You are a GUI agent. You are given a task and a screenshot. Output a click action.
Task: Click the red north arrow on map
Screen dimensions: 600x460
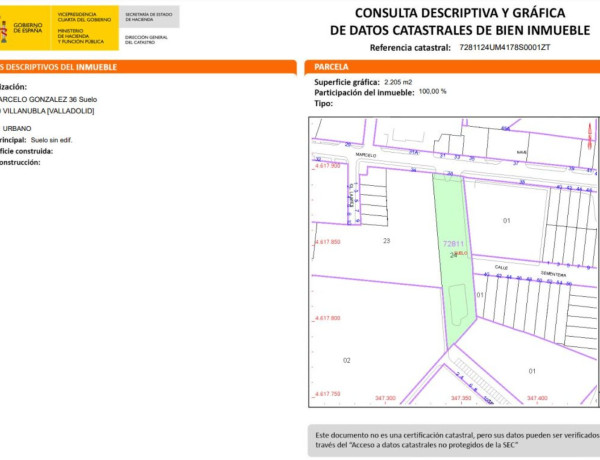(x=590, y=136)
